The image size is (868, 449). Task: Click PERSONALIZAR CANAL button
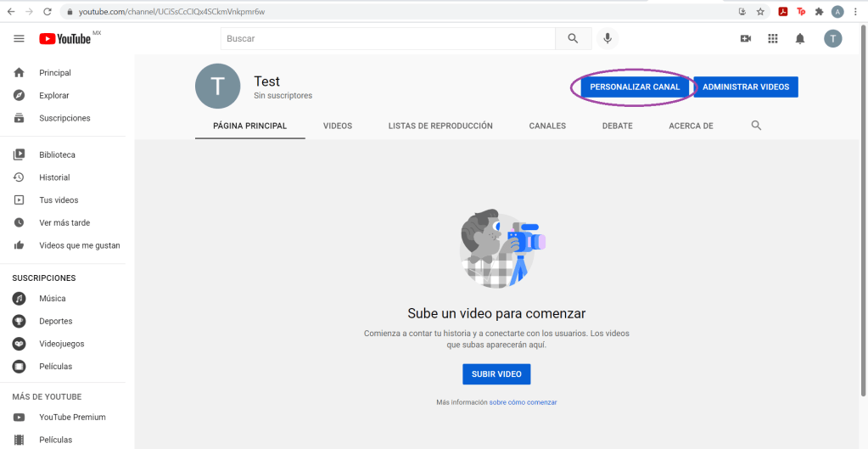635,87
